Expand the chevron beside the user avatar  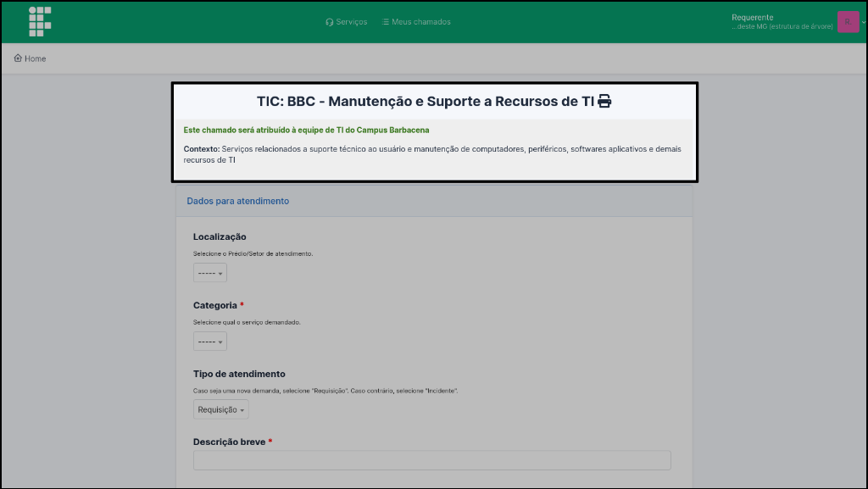863,22
